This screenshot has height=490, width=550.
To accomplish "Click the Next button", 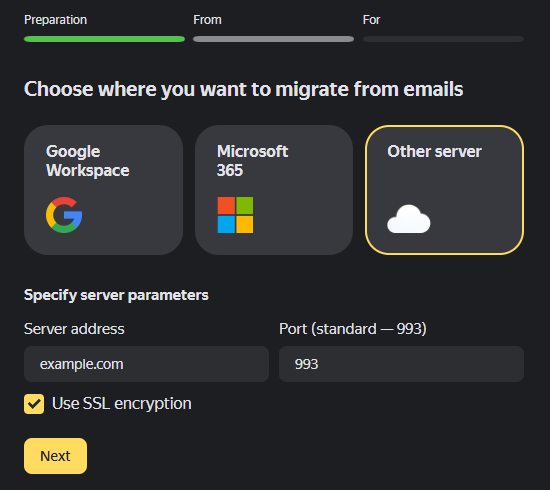I will [x=55, y=456].
